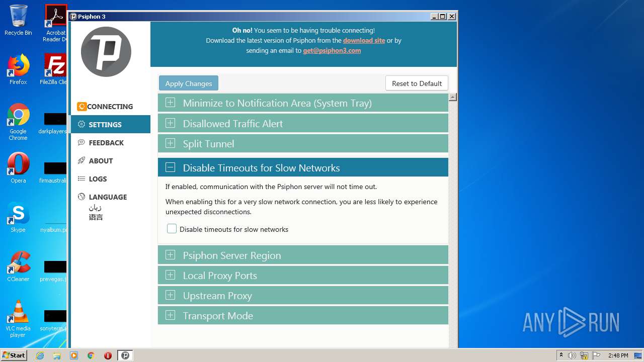
Task: Select the Skype desktop icon
Action: coord(18,217)
